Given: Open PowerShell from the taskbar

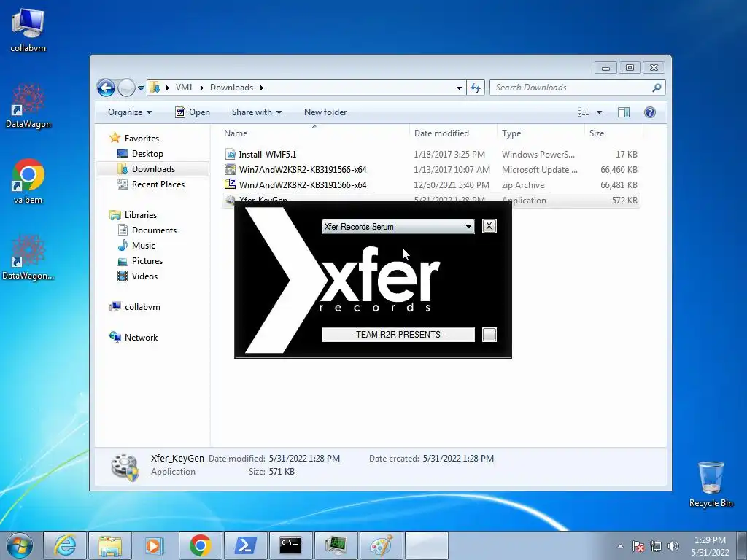Looking at the screenshot, I should pyautogui.click(x=245, y=545).
